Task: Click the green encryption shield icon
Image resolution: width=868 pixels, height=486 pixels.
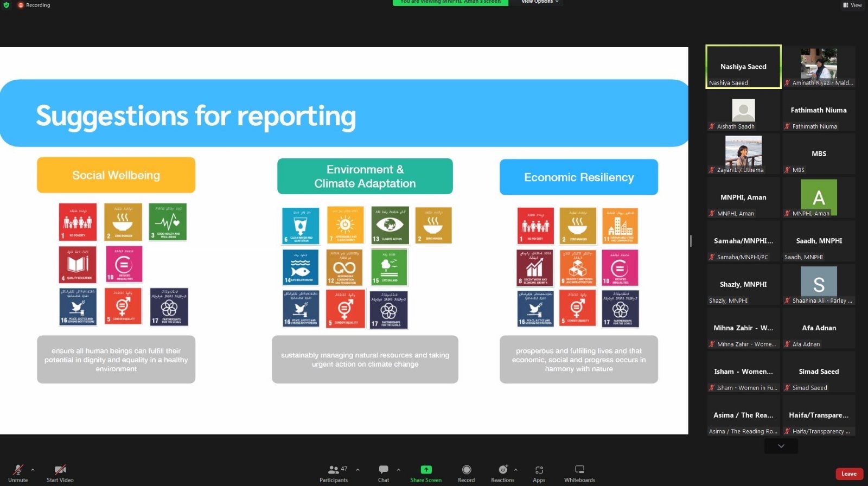Action: click(7, 5)
